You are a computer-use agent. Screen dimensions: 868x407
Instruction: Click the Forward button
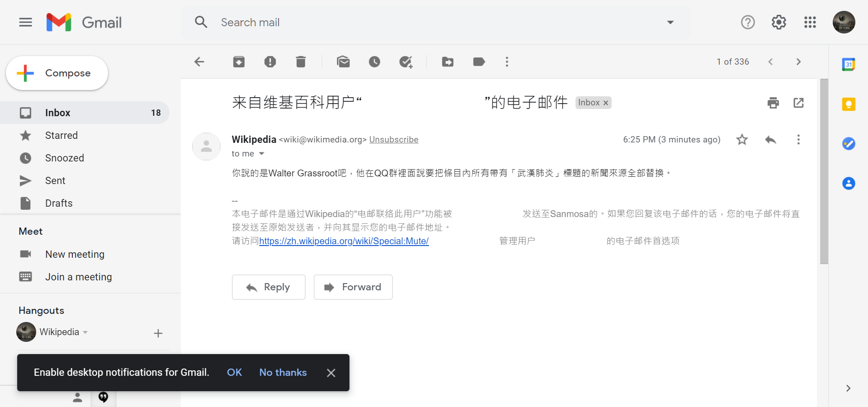coord(353,287)
